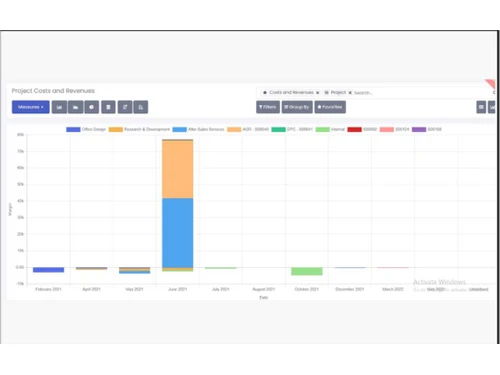Click the June 2021 axis label
The width and height of the screenshot is (500, 375).
pyautogui.click(x=178, y=289)
